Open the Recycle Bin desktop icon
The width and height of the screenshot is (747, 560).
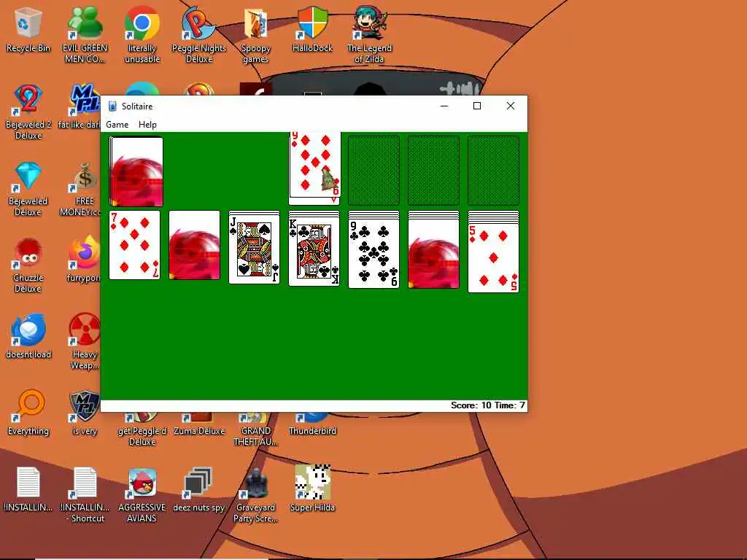point(28,30)
